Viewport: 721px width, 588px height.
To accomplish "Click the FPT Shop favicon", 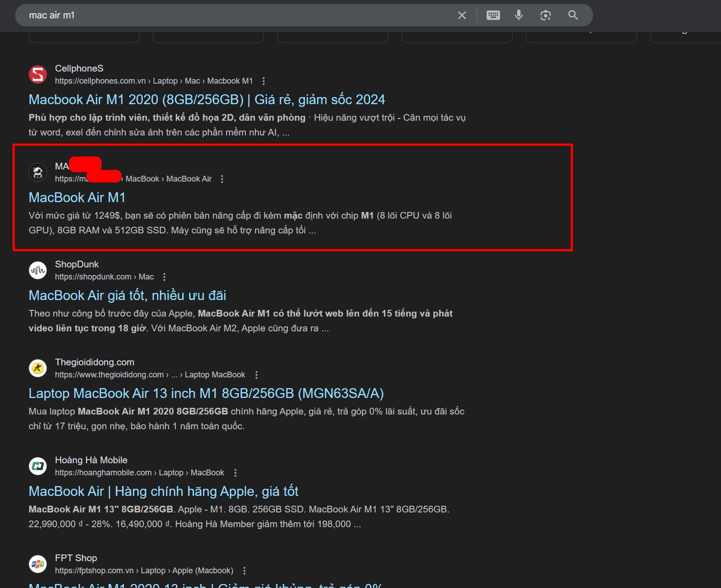I will pyautogui.click(x=38, y=564).
